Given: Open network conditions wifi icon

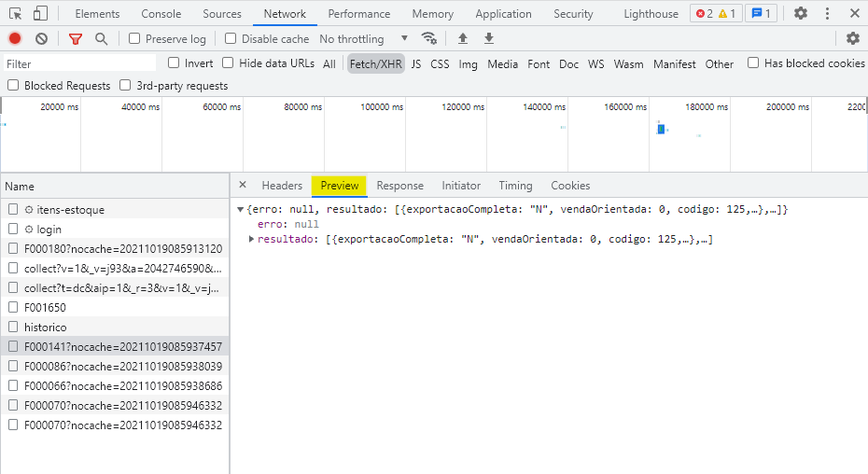Looking at the screenshot, I should pyautogui.click(x=429, y=39).
